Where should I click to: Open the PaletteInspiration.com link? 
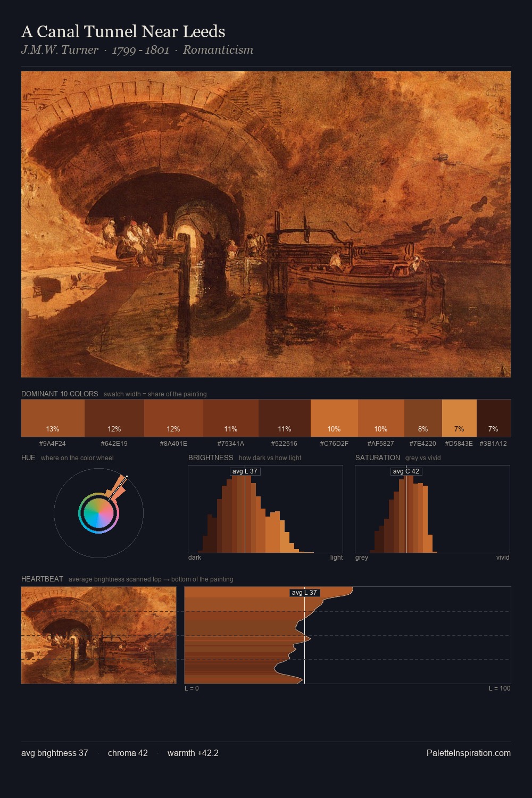click(469, 753)
